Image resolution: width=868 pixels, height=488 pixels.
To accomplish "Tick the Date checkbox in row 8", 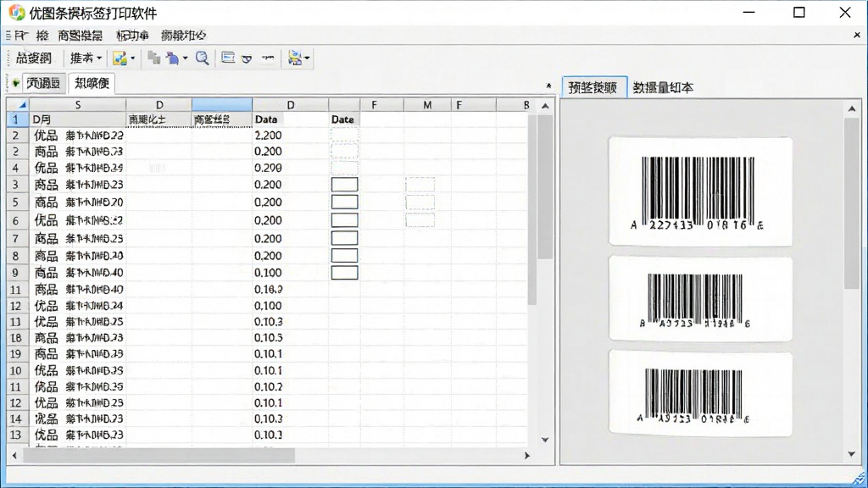I will pyautogui.click(x=344, y=256).
